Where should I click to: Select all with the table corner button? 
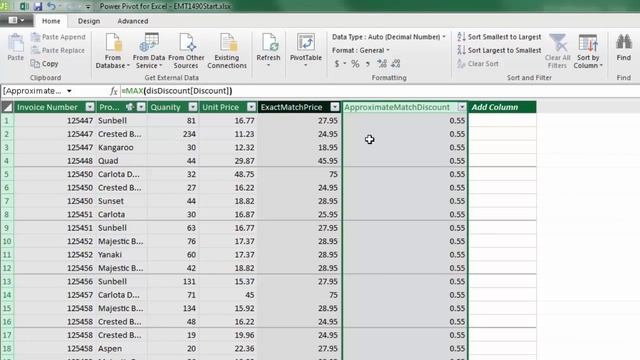7,107
